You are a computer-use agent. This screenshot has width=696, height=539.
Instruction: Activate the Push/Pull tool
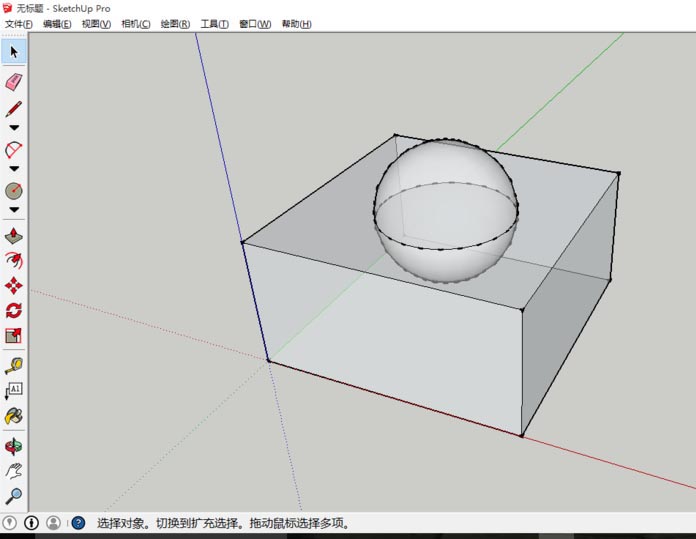[14, 237]
